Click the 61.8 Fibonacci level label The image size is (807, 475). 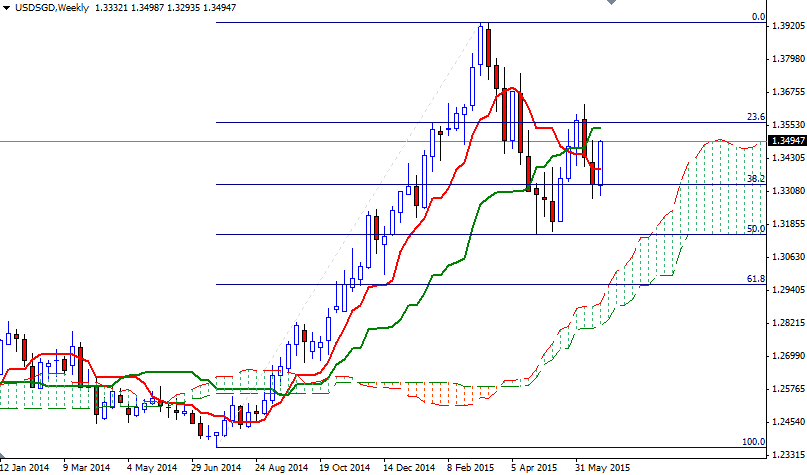756,278
